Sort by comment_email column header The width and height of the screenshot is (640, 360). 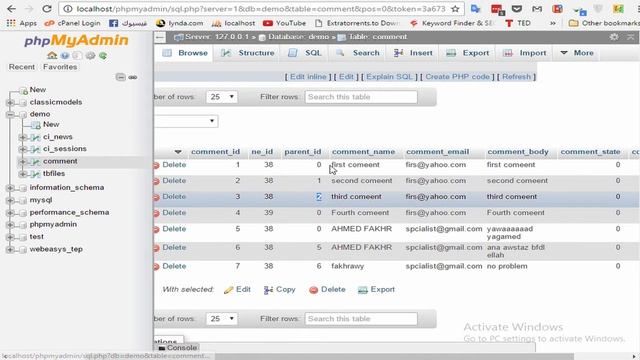(x=437, y=152)
